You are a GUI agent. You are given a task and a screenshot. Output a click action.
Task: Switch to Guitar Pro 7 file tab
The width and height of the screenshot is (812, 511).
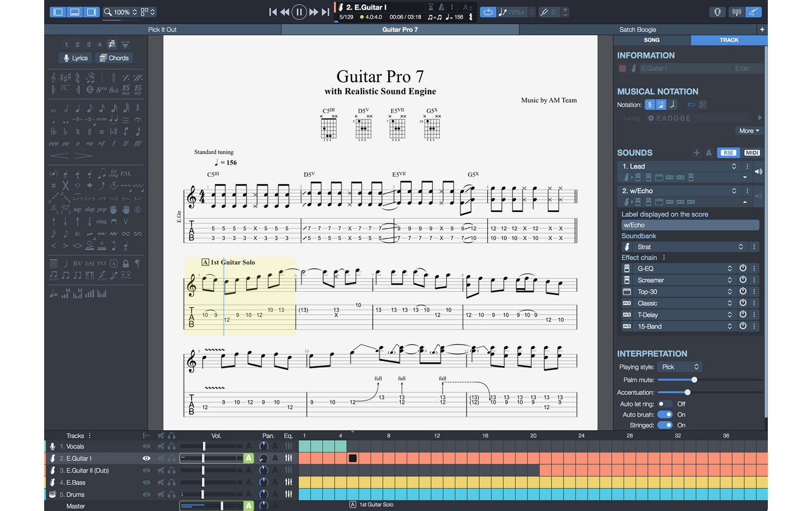point(400,29)
